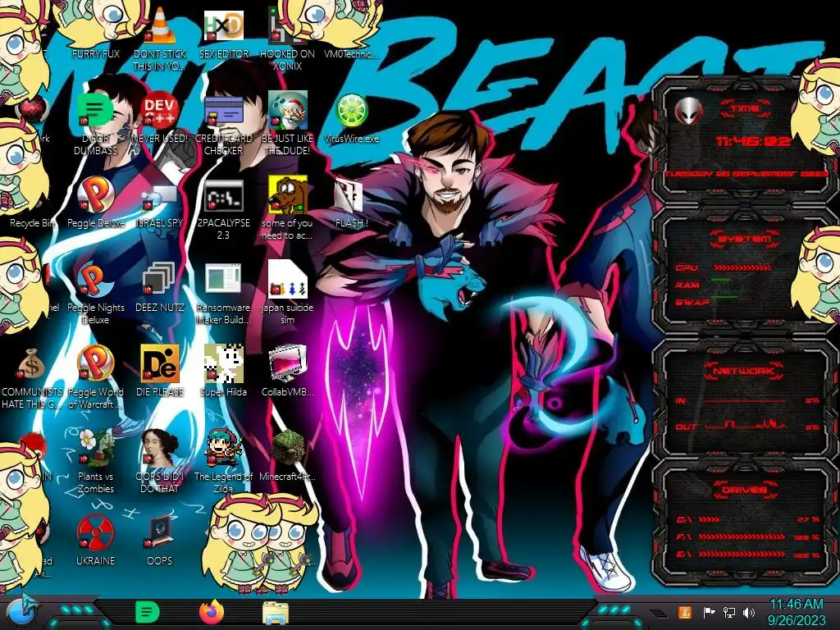Open Action Center flag tray icon
Screen dimensions: 840x630
[709, 612]
